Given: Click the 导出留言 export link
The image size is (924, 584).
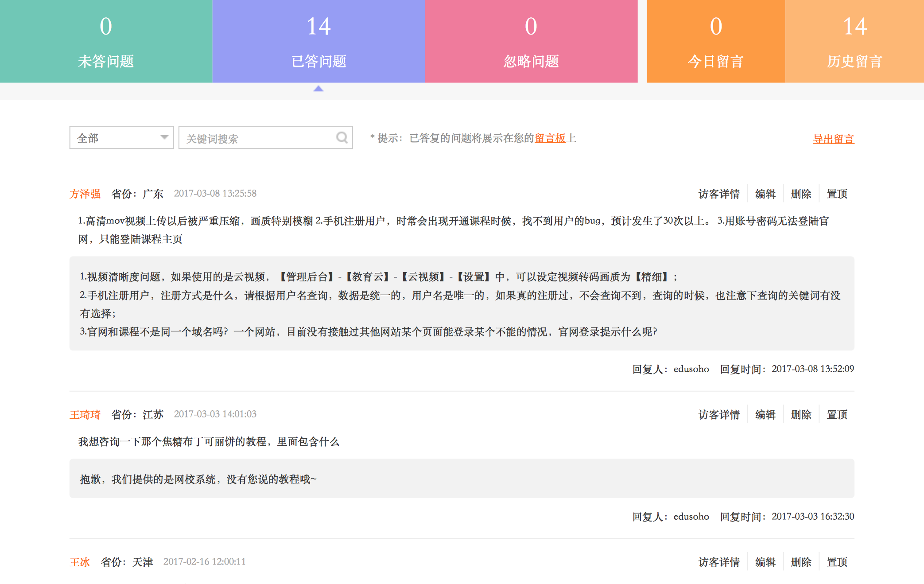Looking at the screenshot, I should tap(833, 139).
